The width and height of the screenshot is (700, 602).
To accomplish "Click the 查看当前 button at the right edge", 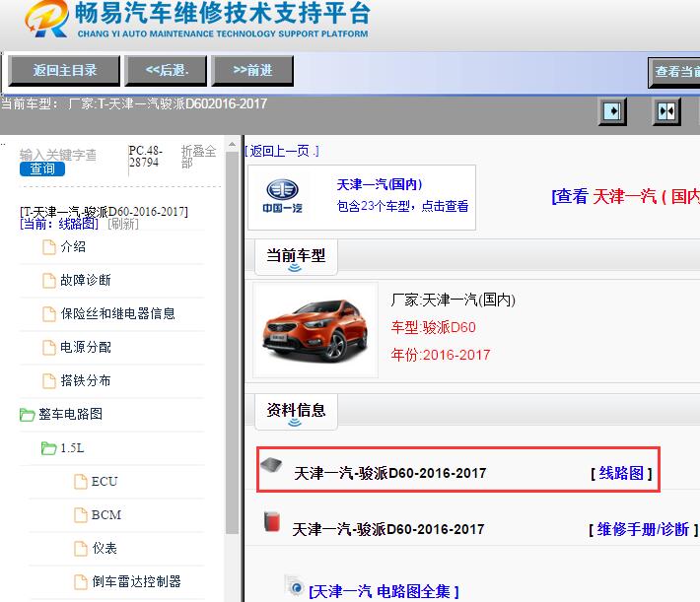I will 674,72.
